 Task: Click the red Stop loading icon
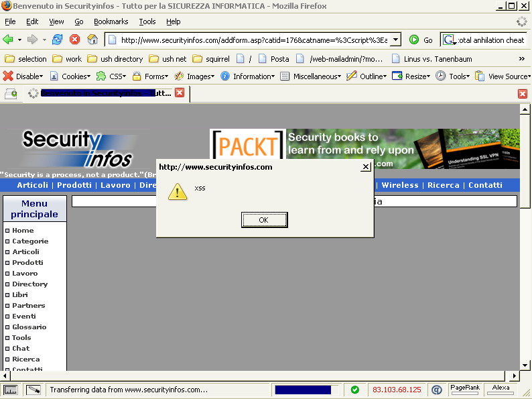(x=75, y=40)
